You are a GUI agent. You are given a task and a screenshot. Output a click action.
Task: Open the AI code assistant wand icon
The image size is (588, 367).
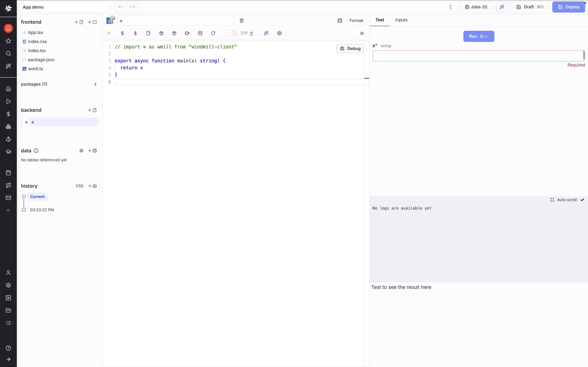[x=266, y=33]
